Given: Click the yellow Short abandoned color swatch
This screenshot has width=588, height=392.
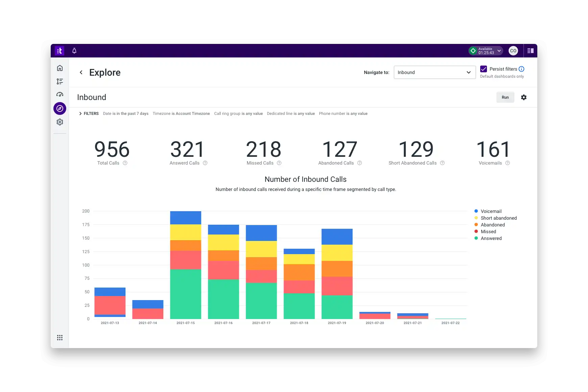Looking at the screenshot, I should pyautogui.click(x=476, y=218).
